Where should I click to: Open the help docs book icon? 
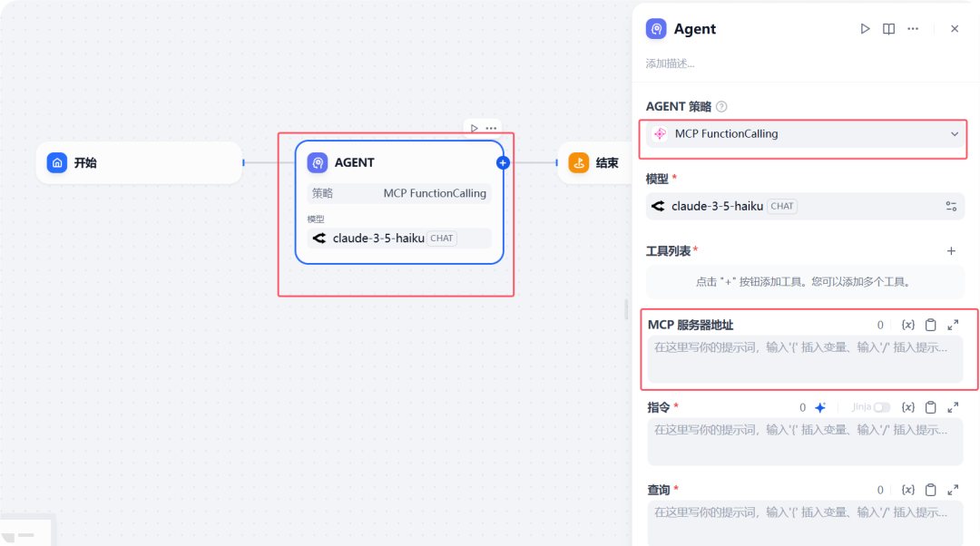(x=888, y=29)
